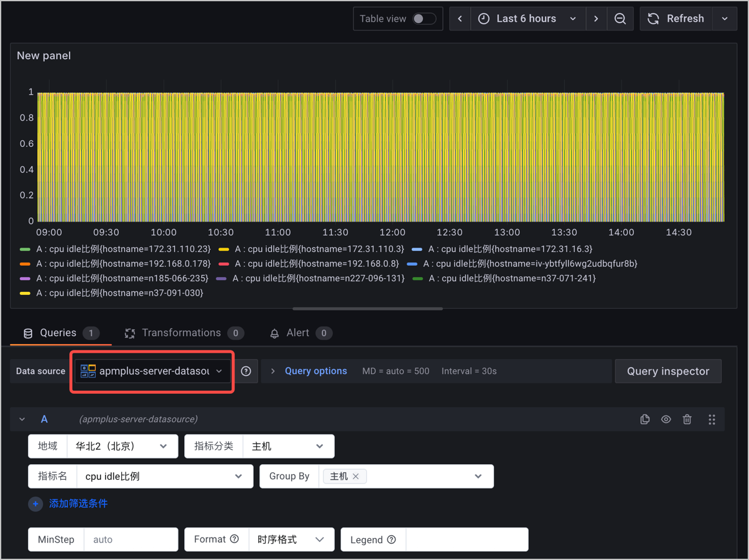Switch to the Transformations tab
This screenshot has height=560, width=749.
click(183, 333)
